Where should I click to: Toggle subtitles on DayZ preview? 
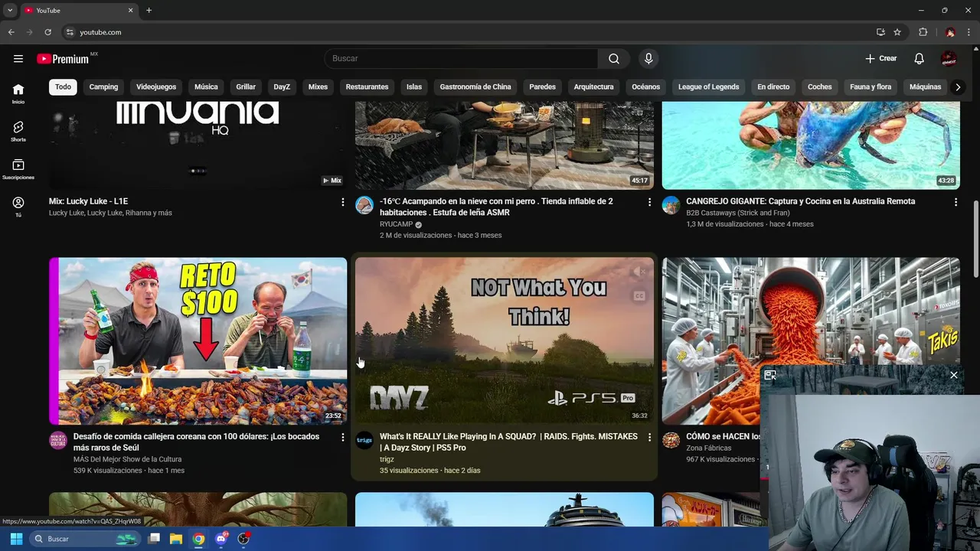639,296
